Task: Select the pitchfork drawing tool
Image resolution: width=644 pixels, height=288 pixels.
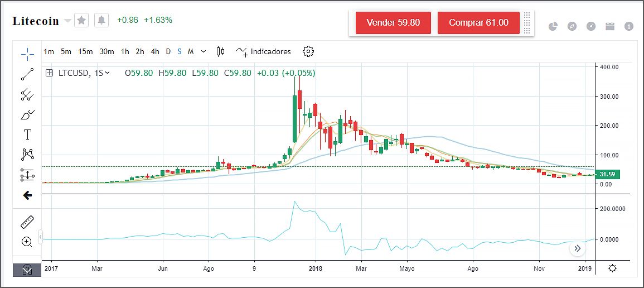Action: point(27,95)
